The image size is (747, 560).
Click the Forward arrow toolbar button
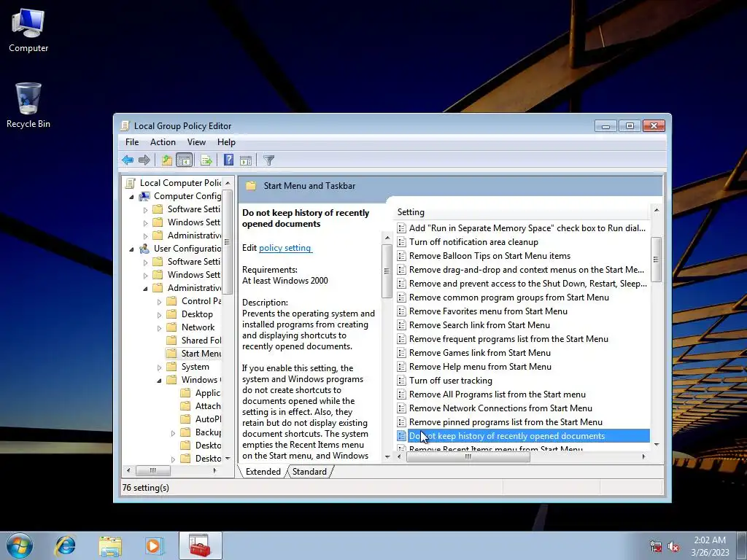pyautogui.click(x=144, y=160)
